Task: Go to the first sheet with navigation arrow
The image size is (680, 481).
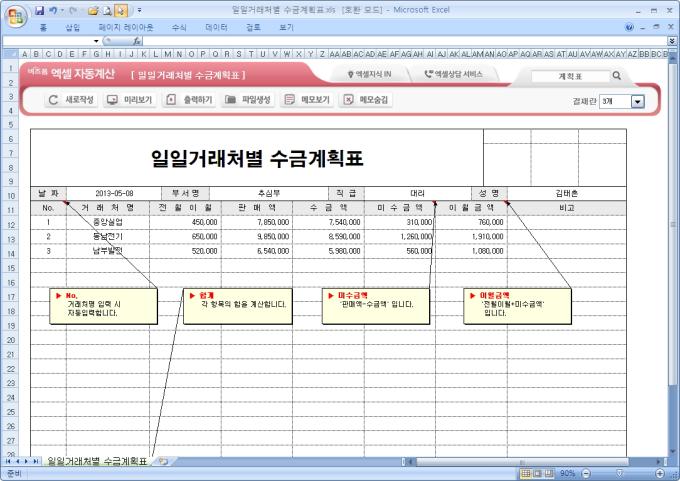Action: click(x=8, y=461)
